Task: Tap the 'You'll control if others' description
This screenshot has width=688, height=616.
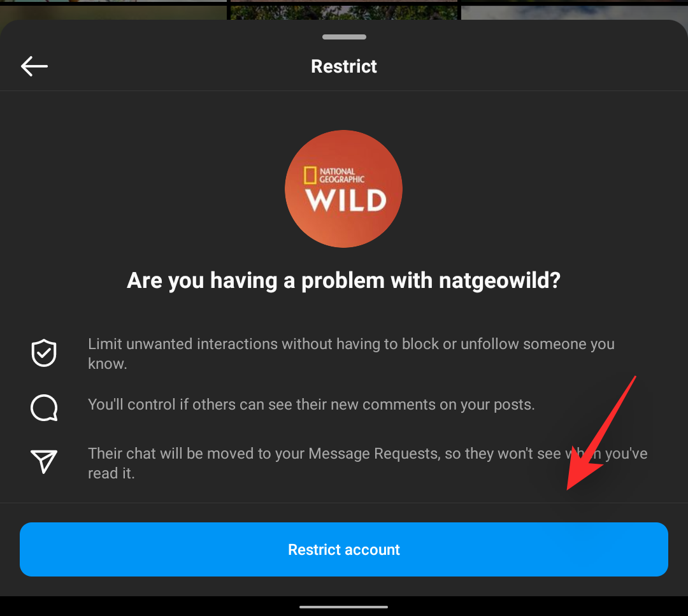Action: (312, 405)
